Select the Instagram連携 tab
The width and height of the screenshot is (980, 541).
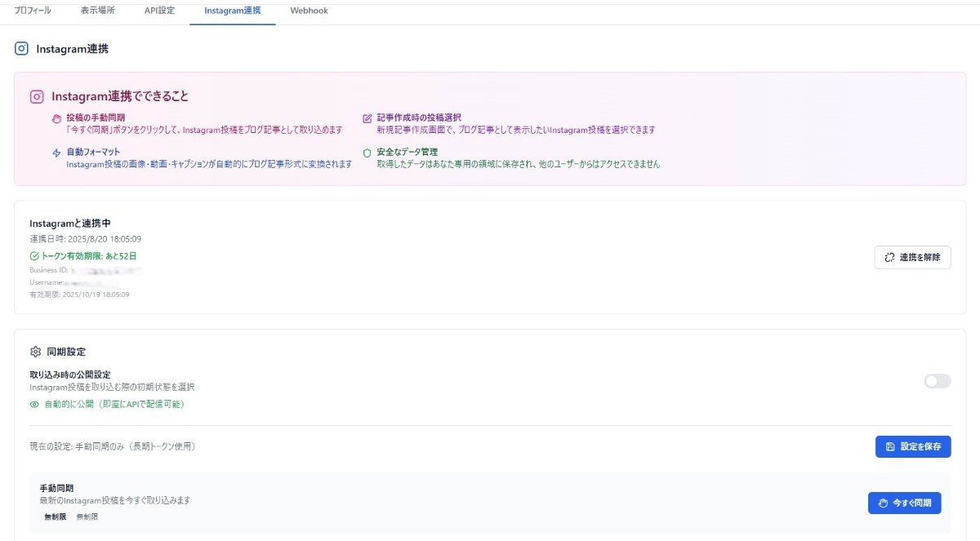tap(233, 11)
